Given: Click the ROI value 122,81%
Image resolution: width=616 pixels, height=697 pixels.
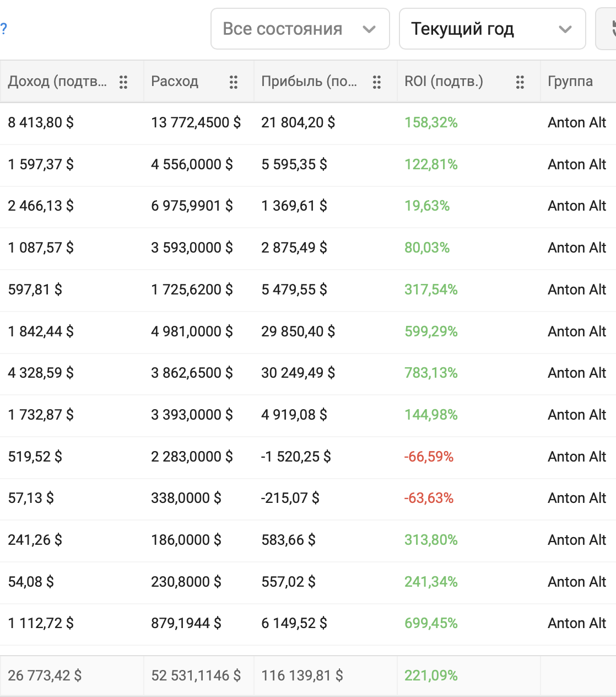Looking at the screenshot, I should [x=431, y=164].
